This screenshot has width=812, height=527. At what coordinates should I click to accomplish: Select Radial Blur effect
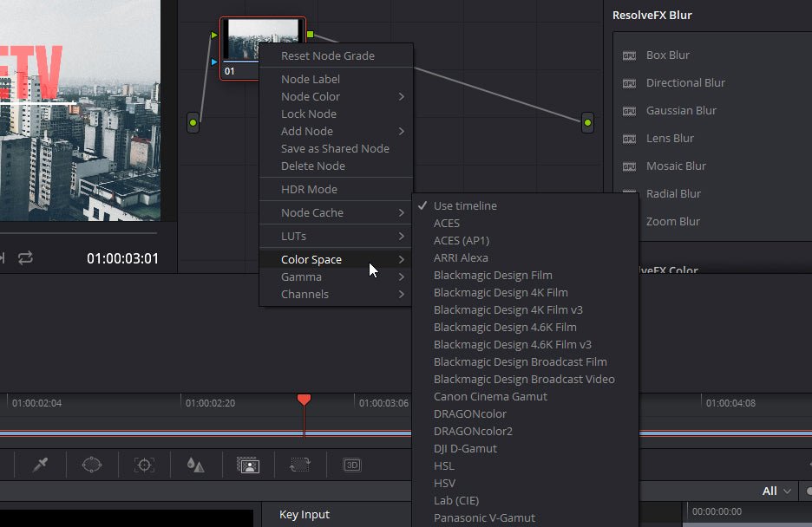[673, 194]
